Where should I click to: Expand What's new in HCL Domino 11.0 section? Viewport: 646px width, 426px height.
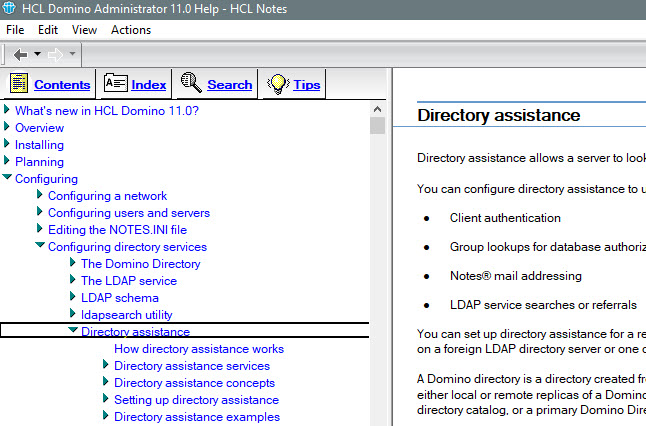click(7, 109)
